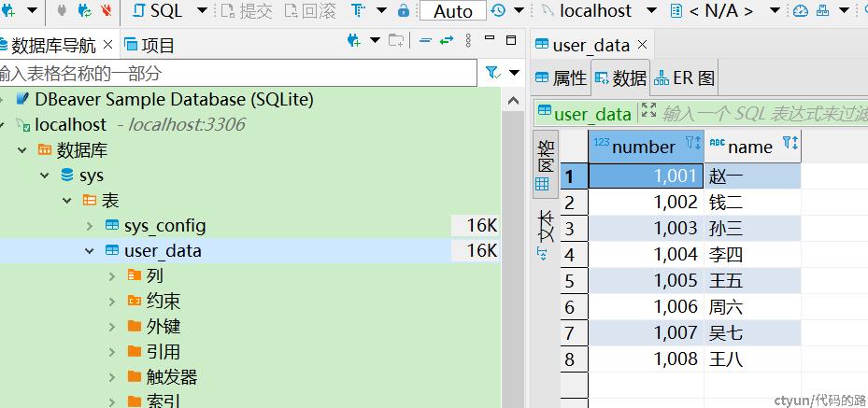Close the user_data editor tab
868x408 pixels.
coord(642,45)
